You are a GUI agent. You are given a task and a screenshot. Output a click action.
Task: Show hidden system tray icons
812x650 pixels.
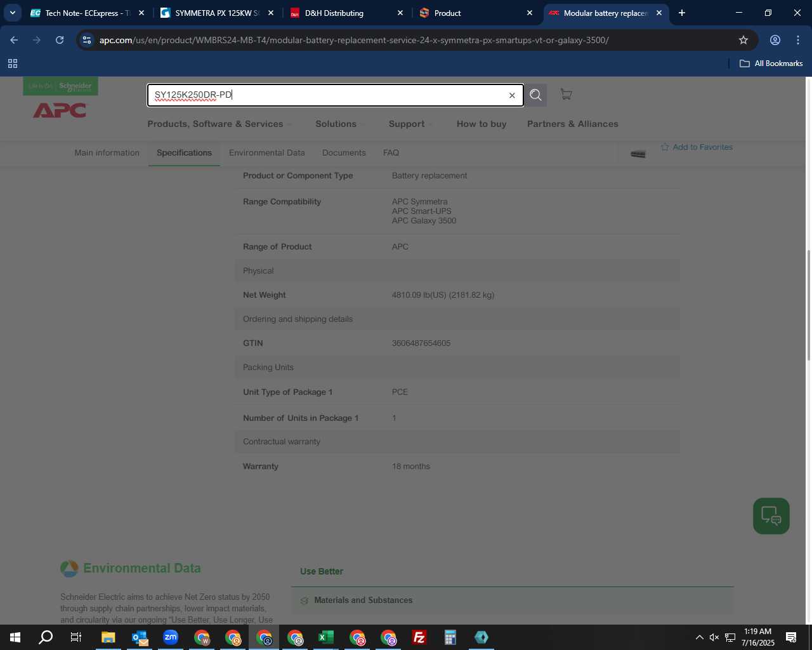pos(699,637)
